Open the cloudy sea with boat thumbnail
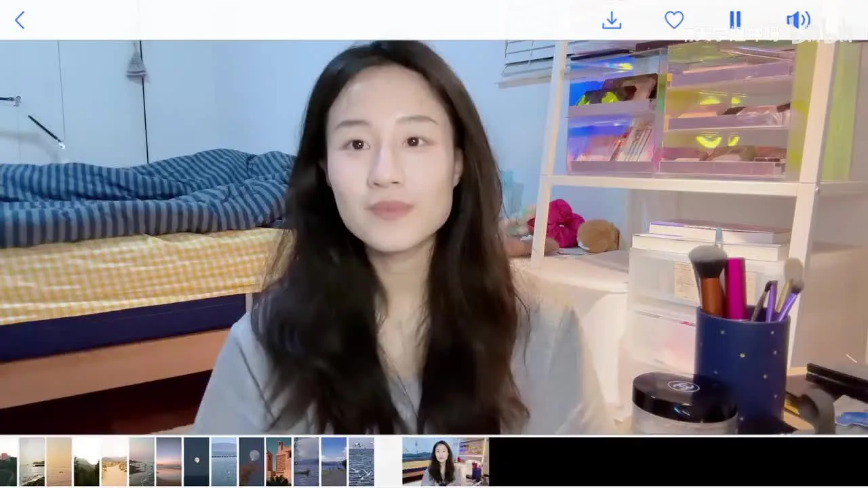Image resolution: width=868 pixels, height=488 pixels. point(306,462)
